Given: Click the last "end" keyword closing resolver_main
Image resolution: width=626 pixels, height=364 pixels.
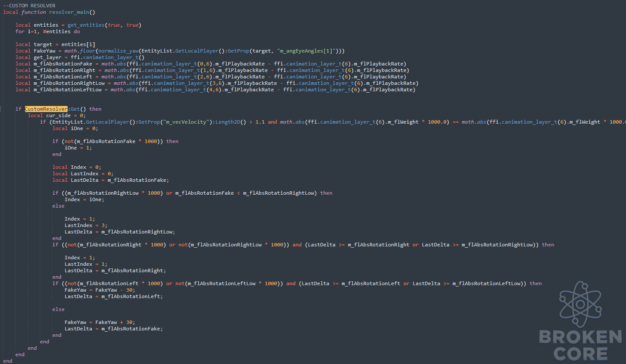Looking at the screenshot, I should pyautogui.click(x=8, y=361).
